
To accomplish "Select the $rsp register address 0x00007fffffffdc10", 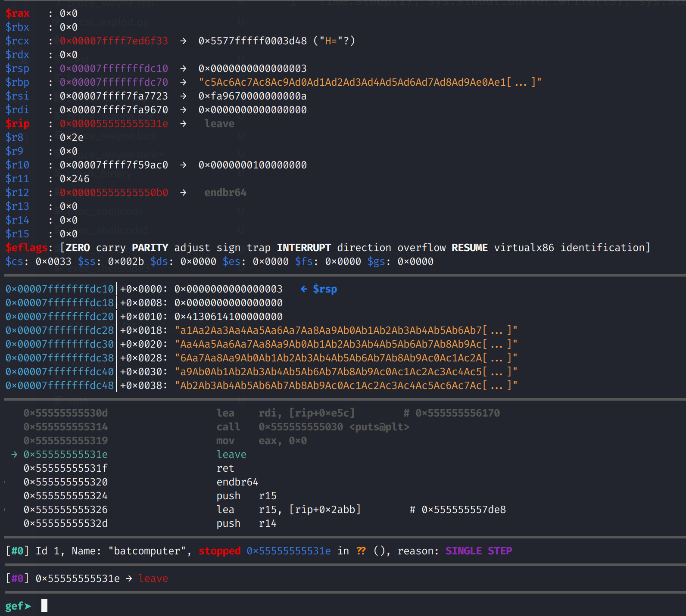I will [114, 68].
